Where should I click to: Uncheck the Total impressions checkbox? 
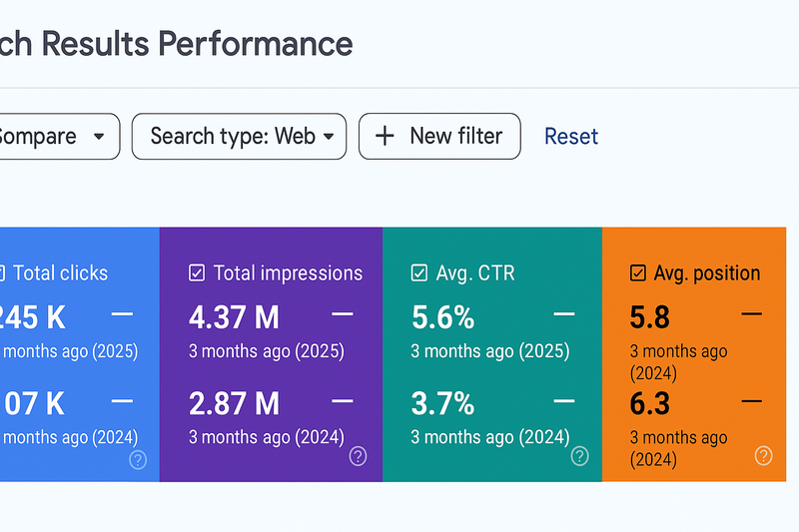[197, 272]
